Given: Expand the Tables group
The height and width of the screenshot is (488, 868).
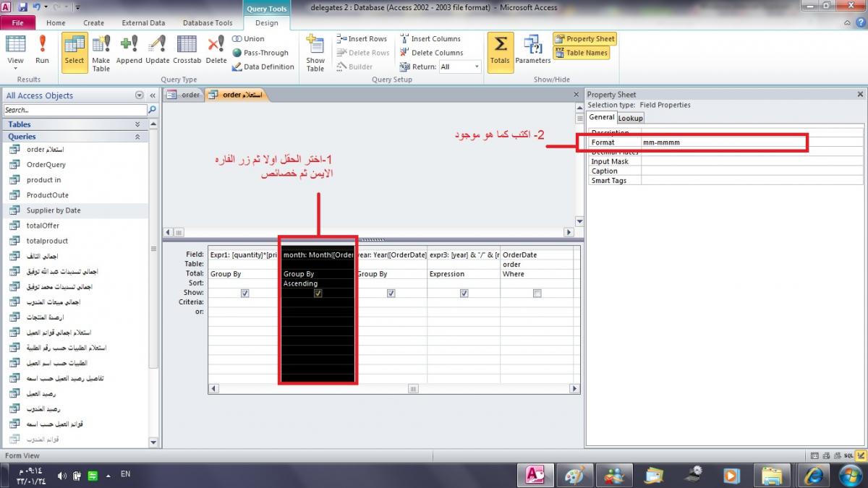Looking at the screenshot, I should pyautogui.click(x=75, y=124).
